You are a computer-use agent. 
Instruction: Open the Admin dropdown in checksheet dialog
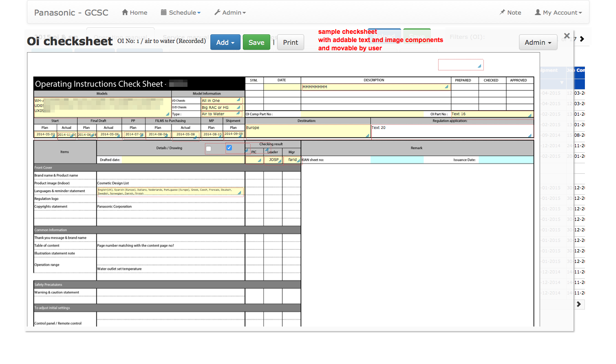click(538, 43)
